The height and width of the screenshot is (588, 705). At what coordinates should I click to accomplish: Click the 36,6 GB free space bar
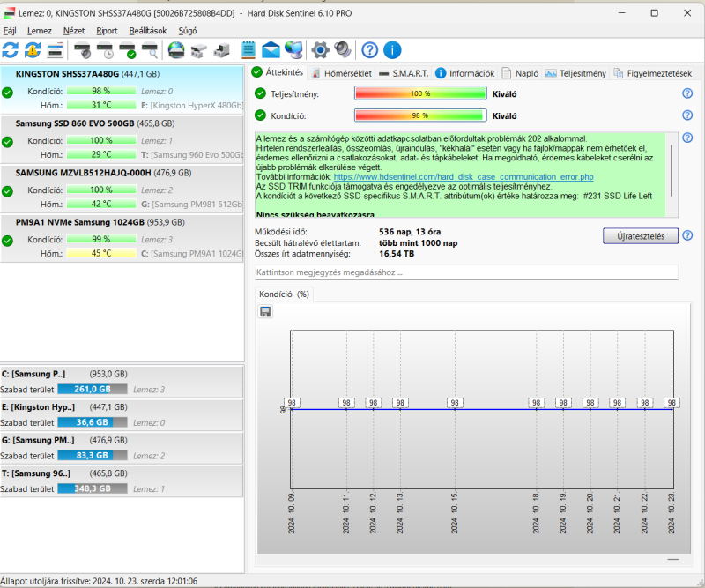click(x=93, y=422)
